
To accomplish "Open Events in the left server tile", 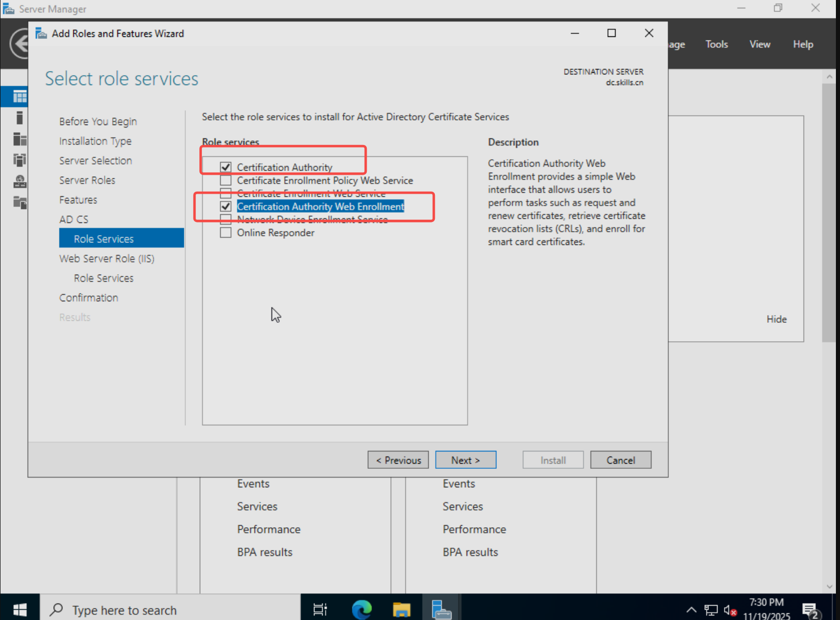I will (253, 484).
